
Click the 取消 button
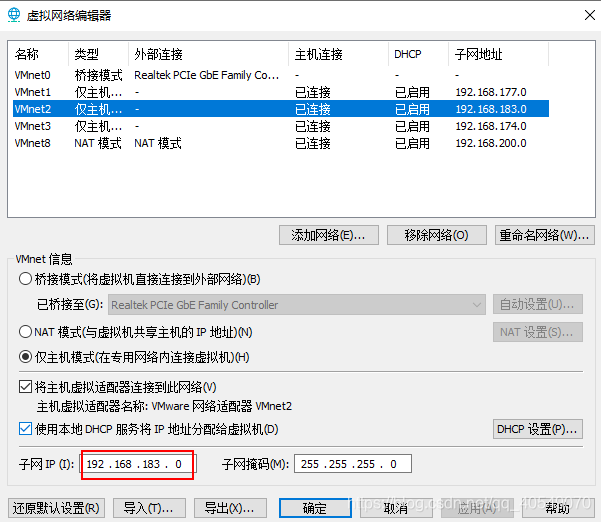tap(396, 508)
